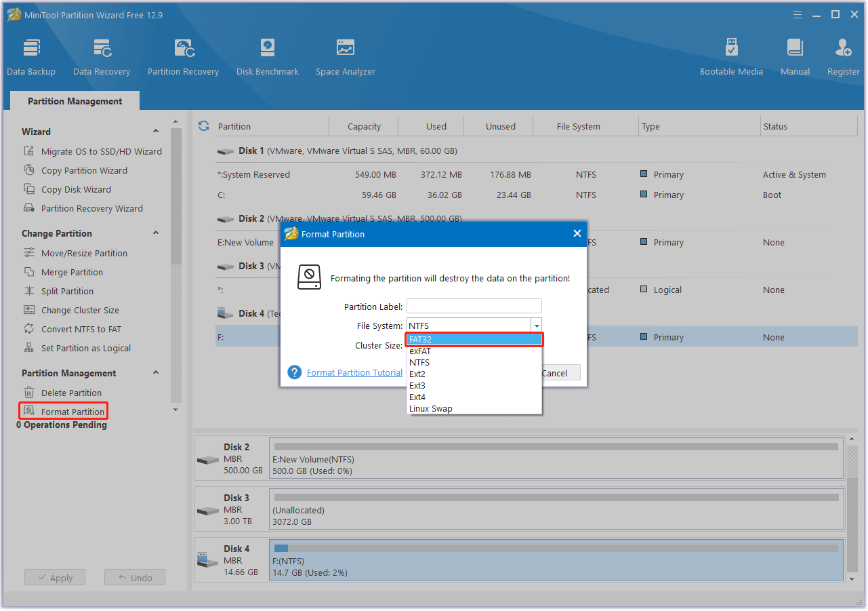The image size is (868, 611).
Task: Open Disk Benchmark
Action: pos(268,57)
